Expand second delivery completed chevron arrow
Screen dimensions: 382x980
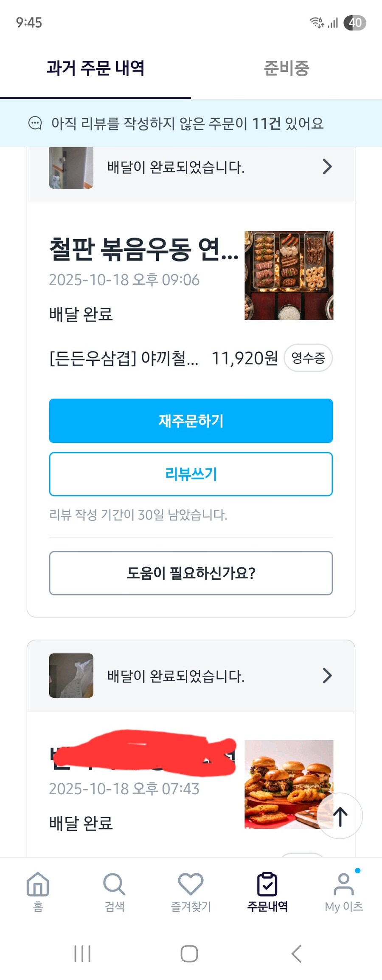pos(327,675)
